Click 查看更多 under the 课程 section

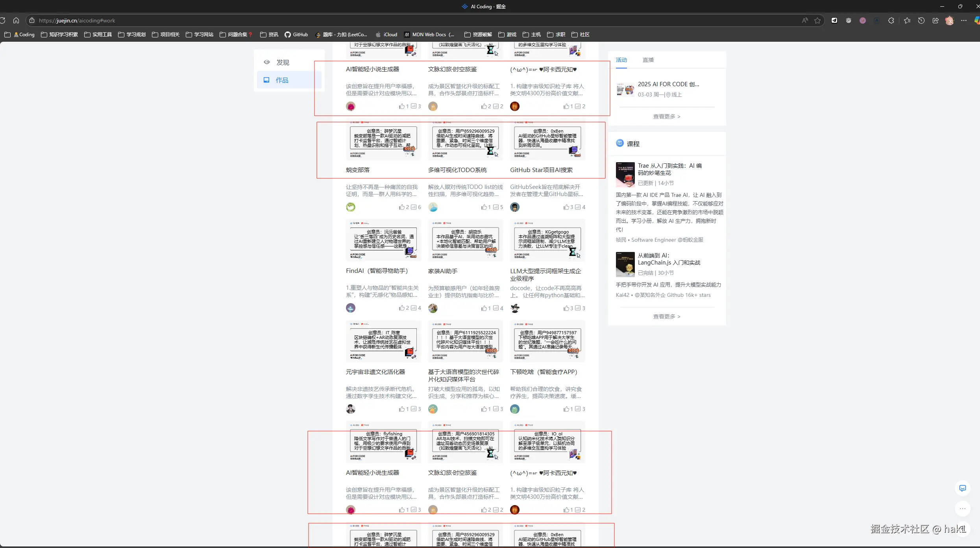tap(667, 317)
